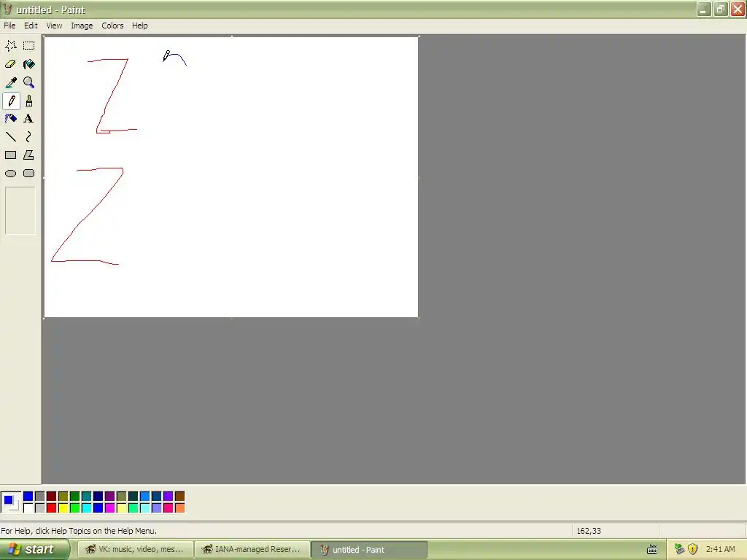Open the Colors menu
The width and height of the screenshot is (747, 560).
click(x=112, y=26)
